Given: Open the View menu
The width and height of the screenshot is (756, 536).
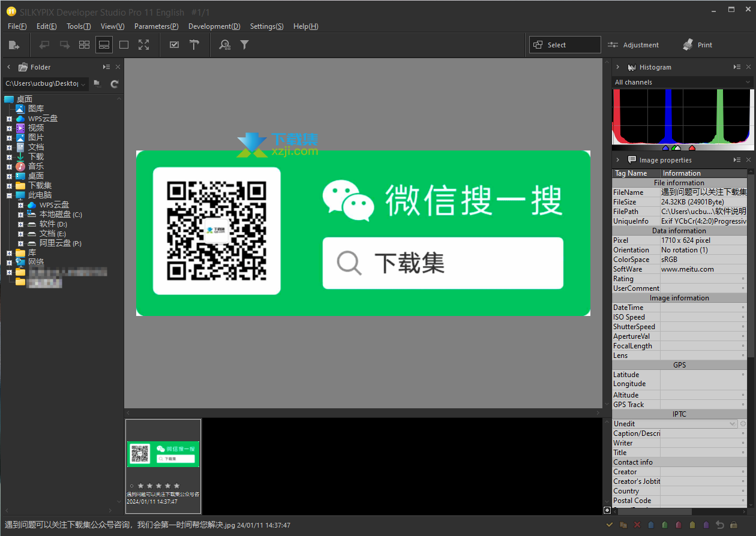Looking at the screenshot, I should pyautogui.click(x=113, y=26).
